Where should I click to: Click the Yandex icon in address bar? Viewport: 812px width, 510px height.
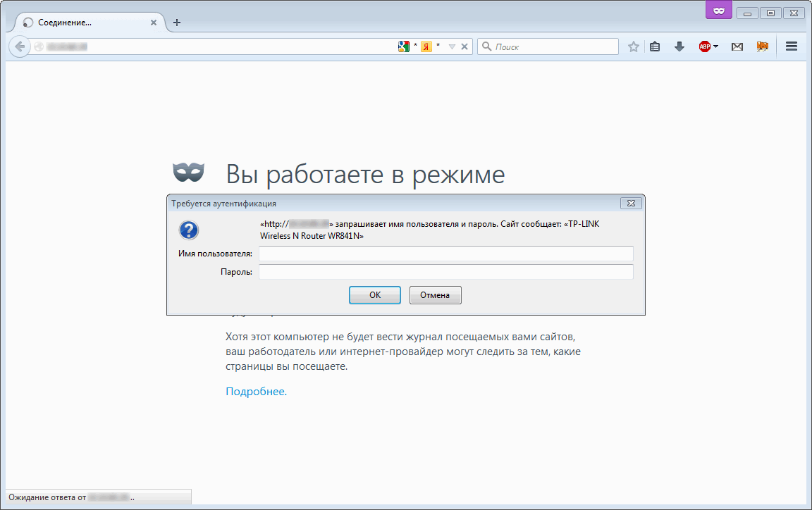coord(426,46)
